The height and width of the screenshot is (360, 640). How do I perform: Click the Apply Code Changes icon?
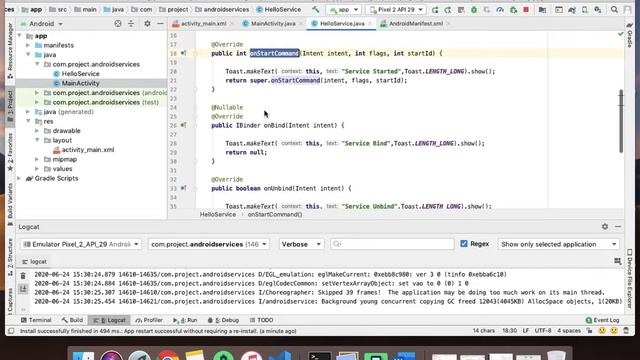(x=461, y=9)
